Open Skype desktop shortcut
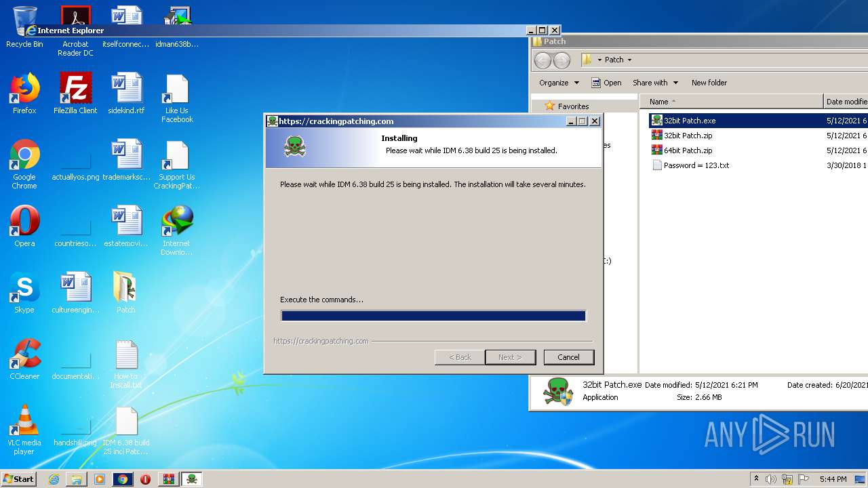Viewport: 868px width, 488px height. (x=24, y=292)
